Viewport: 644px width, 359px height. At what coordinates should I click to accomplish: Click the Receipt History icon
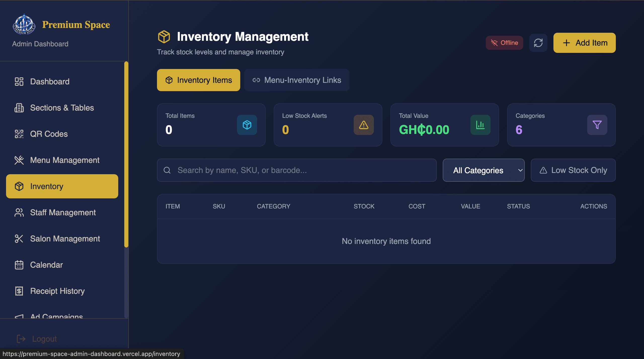pos(19,291)
